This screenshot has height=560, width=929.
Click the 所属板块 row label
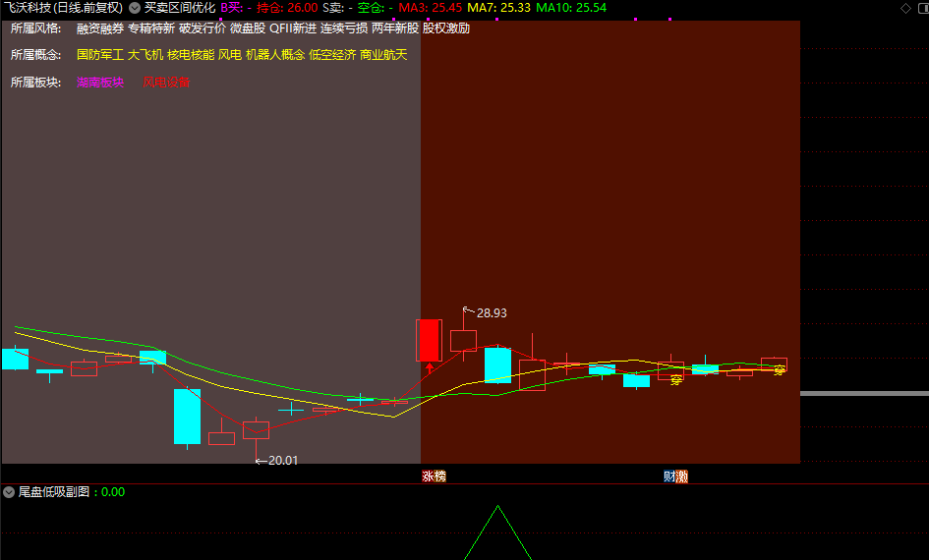pyautogui.click(x=36, y=83)
